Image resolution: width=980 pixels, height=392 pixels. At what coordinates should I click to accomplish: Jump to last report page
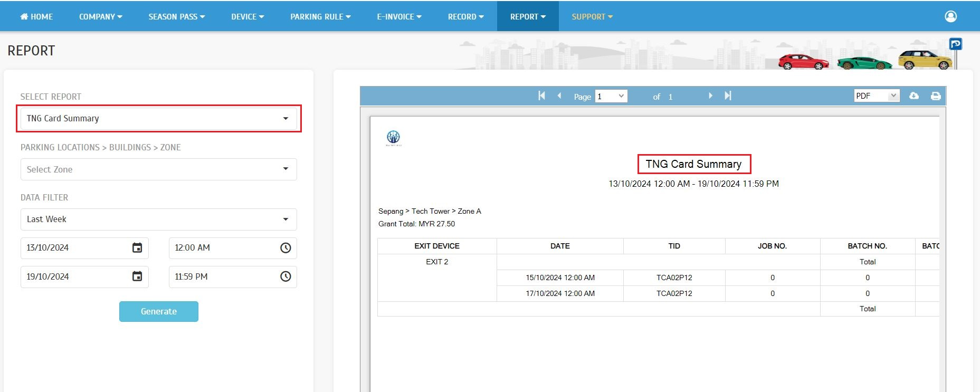click(728, 95)
